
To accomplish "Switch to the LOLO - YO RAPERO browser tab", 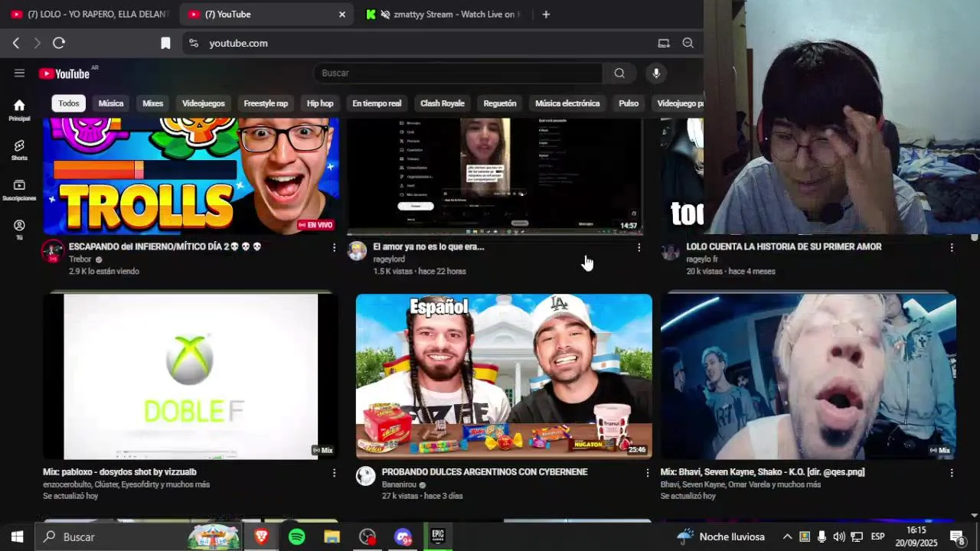I will (90, 14).
